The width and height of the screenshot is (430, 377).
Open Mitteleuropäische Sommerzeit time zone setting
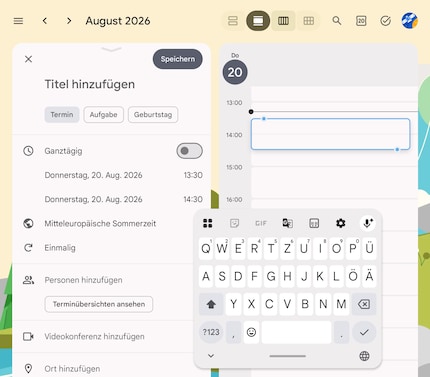point(100,223)
